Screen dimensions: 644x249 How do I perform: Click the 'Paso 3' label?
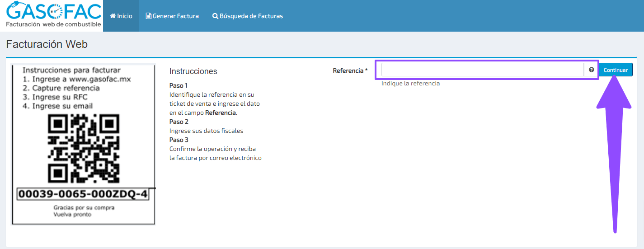pos(179,140)
